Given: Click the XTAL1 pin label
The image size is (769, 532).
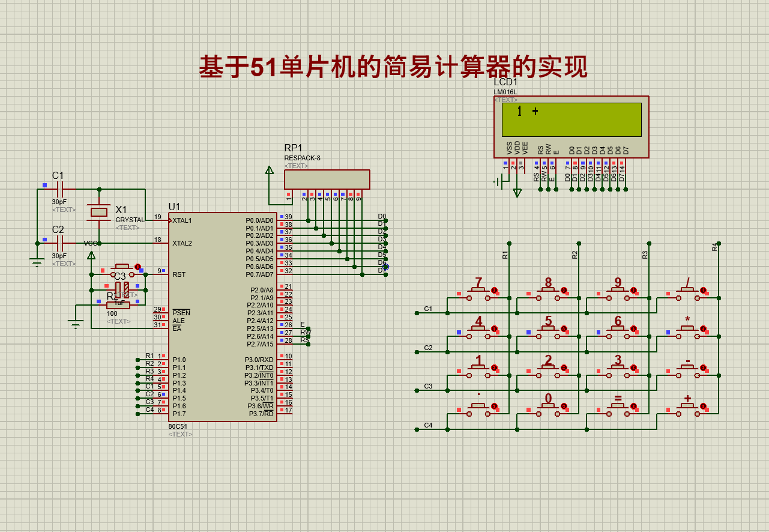Looking at the screenshot, I should [x=182, y=220].
